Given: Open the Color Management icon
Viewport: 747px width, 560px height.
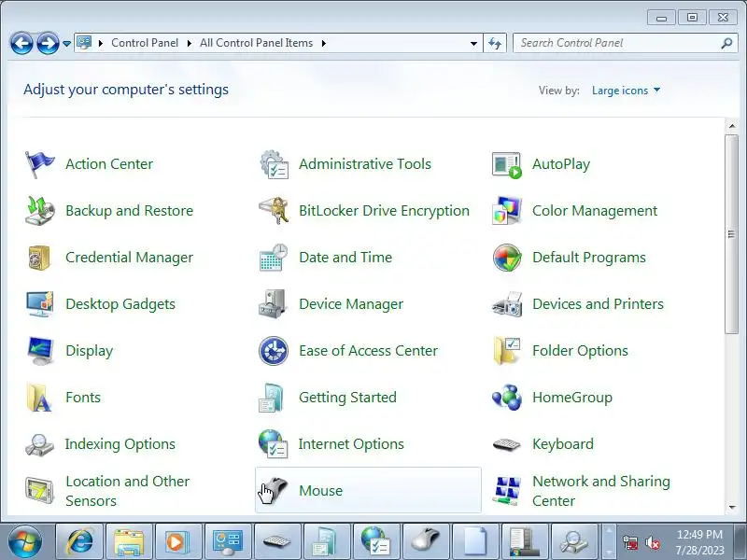Looking at the screenshot, I should (507, 211).
